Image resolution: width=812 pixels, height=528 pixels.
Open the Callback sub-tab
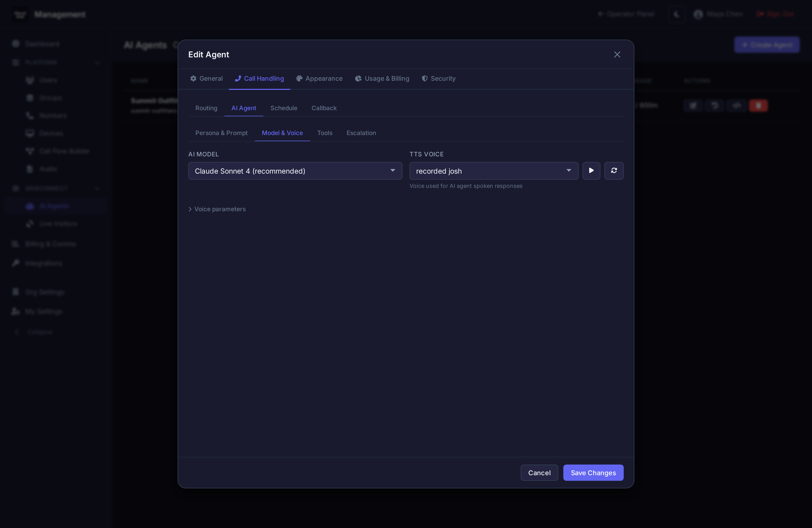[x=324, y=108]
